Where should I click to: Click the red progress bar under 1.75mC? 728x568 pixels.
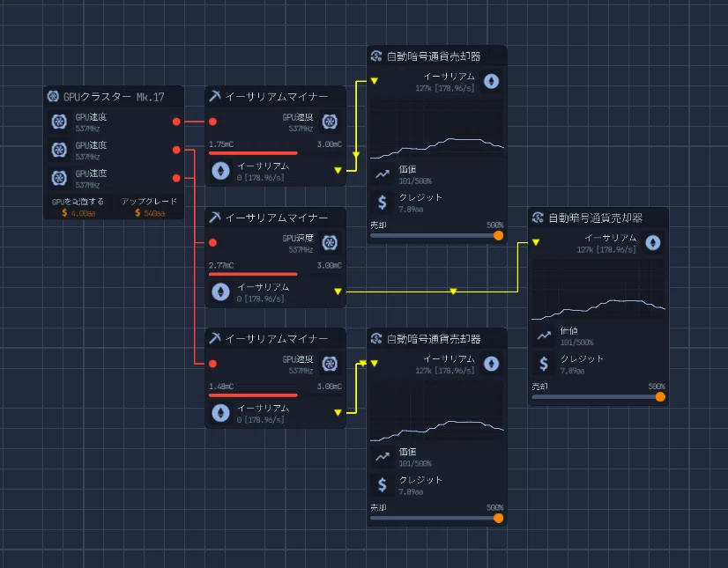click(253, 152)
